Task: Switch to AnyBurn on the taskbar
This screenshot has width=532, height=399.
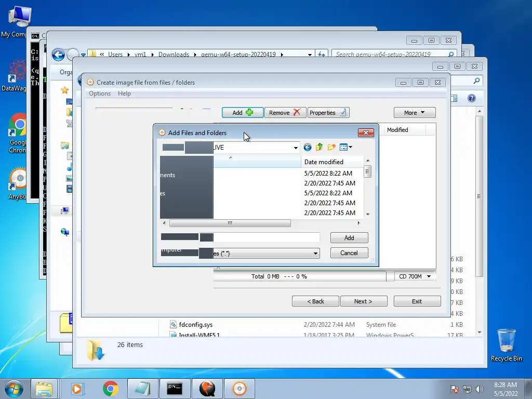Action: point(239,389)
